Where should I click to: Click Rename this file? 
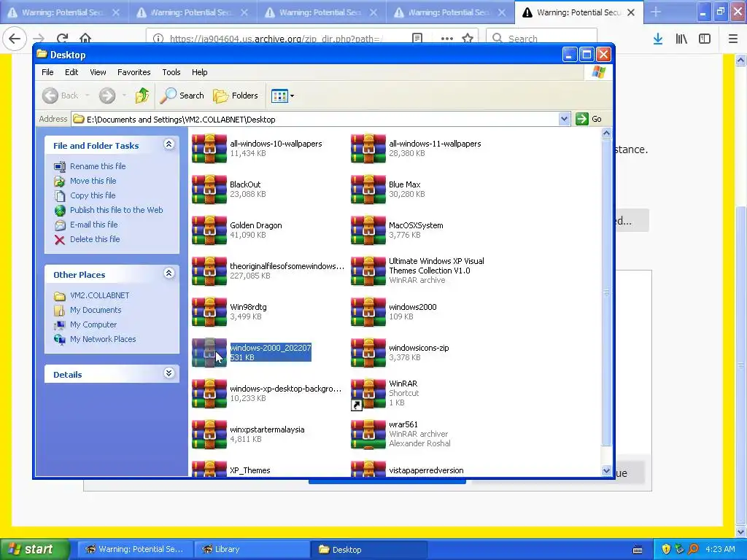[98, 166]
